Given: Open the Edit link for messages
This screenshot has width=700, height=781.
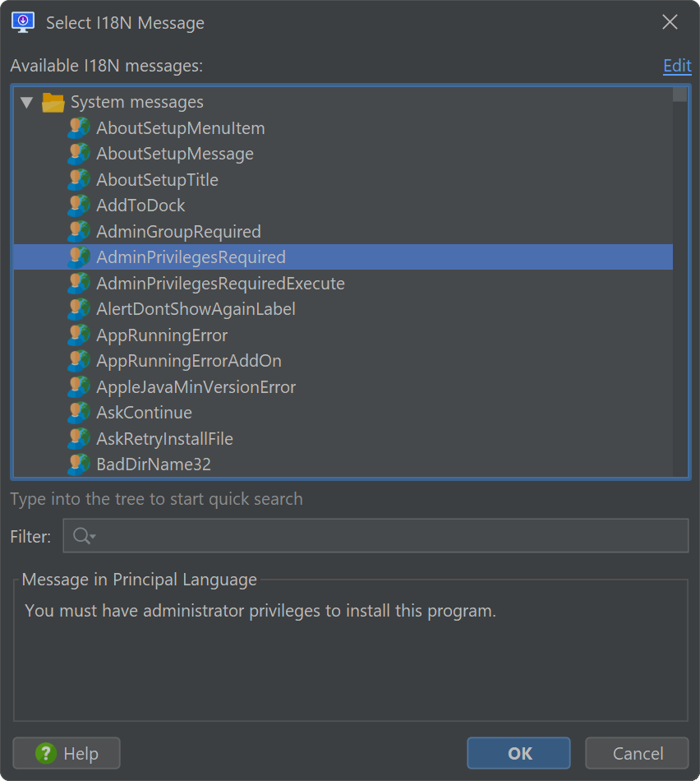Looking at the screenshot, I should pos(677,66).
